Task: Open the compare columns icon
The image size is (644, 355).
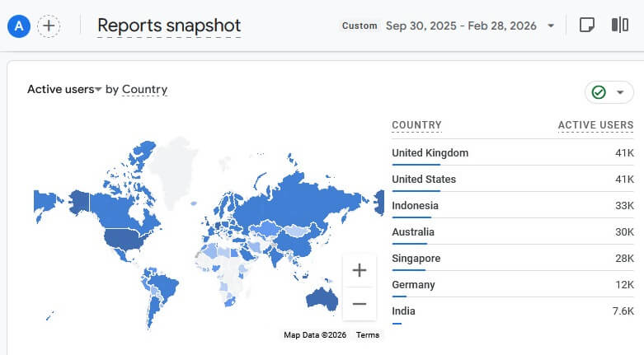Action: coord(620,25)
